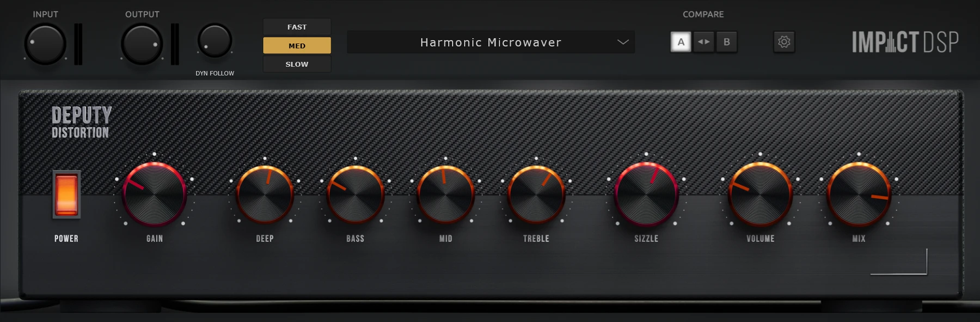Click the Deputy Distortion logo
Image resolution: width=980 pixels, height=322 pixels.
pyautogui.click(x=81, y=122)
